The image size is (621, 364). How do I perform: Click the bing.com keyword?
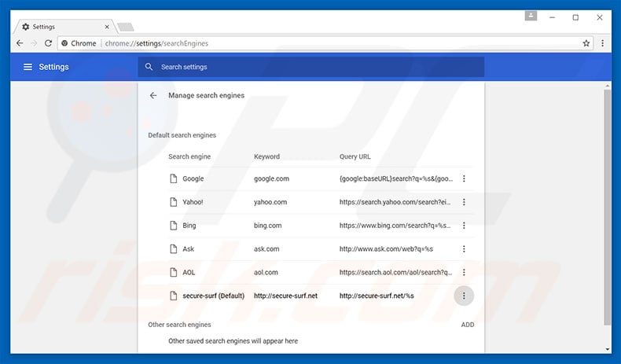click(x=268, y=226)
